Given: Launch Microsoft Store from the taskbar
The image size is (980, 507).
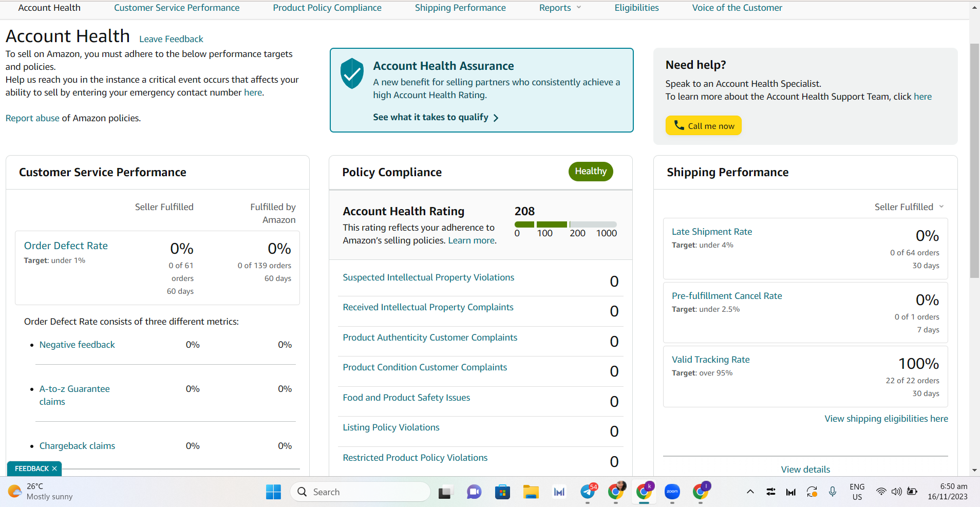Looking at the screenshot, I should (x=502, y=492).
